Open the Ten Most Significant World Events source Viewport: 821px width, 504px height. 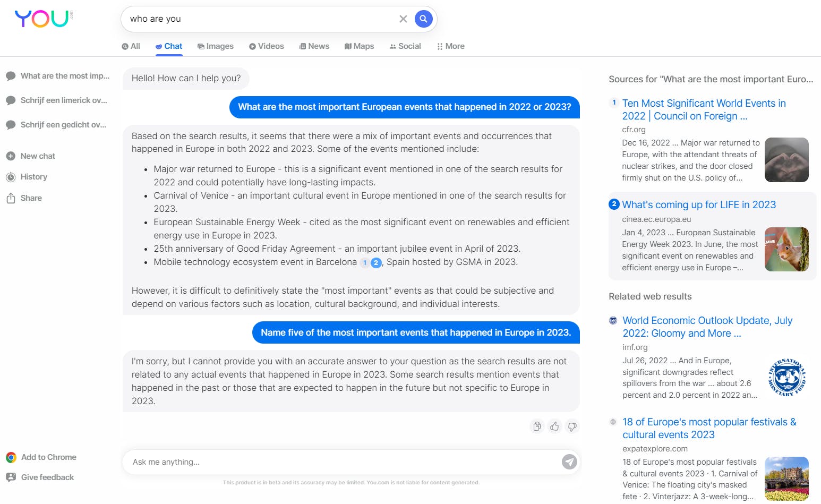click(704, 109)
